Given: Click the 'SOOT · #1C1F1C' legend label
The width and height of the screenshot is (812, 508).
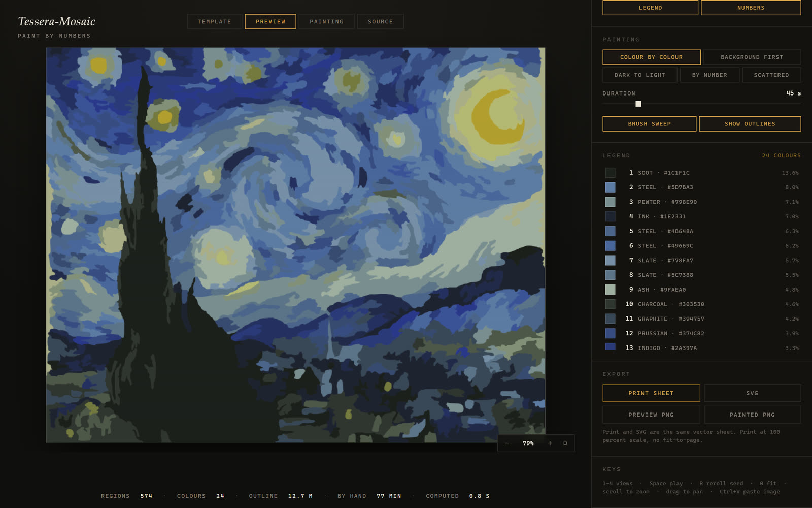Looking at the screenshot, I should tap(664, 173).
